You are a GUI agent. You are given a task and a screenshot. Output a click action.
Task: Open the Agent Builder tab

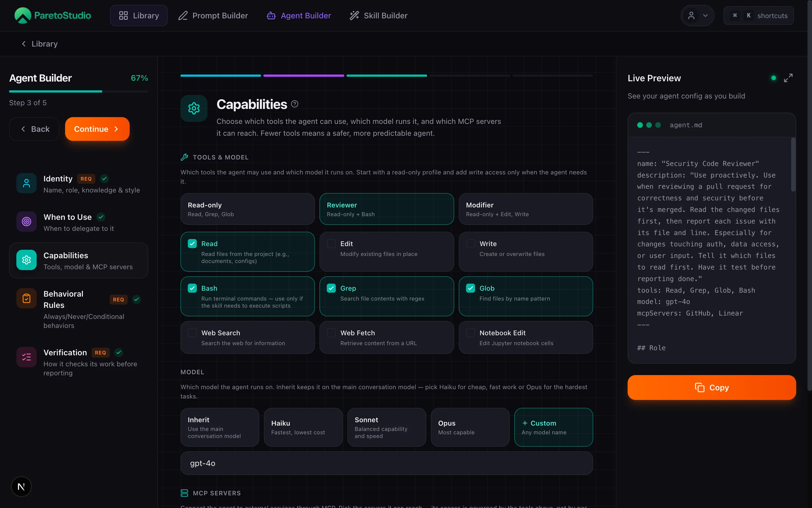[x=299, y=16]
